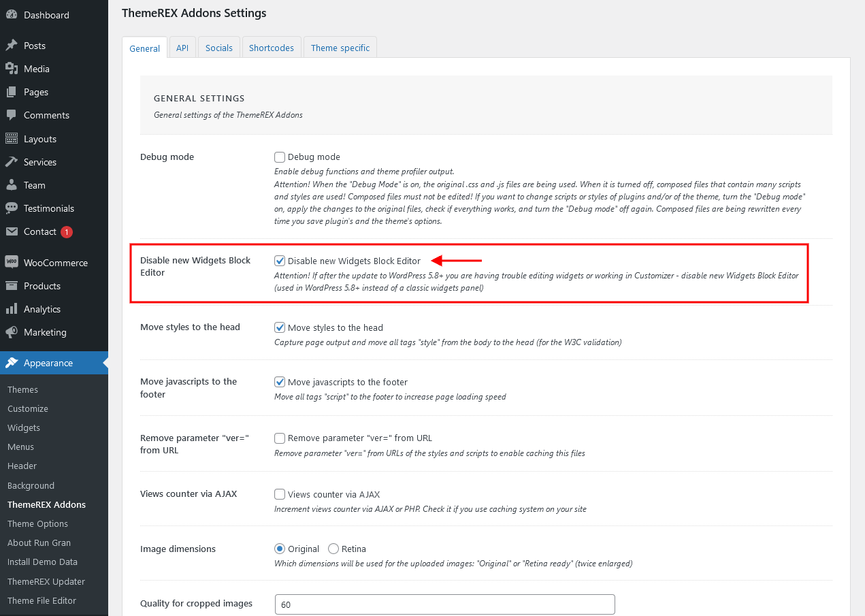This screenshot has width=865, height=616.
Task: Uncheck Move javascripts to the footer
Action: (x=280, y=382)
